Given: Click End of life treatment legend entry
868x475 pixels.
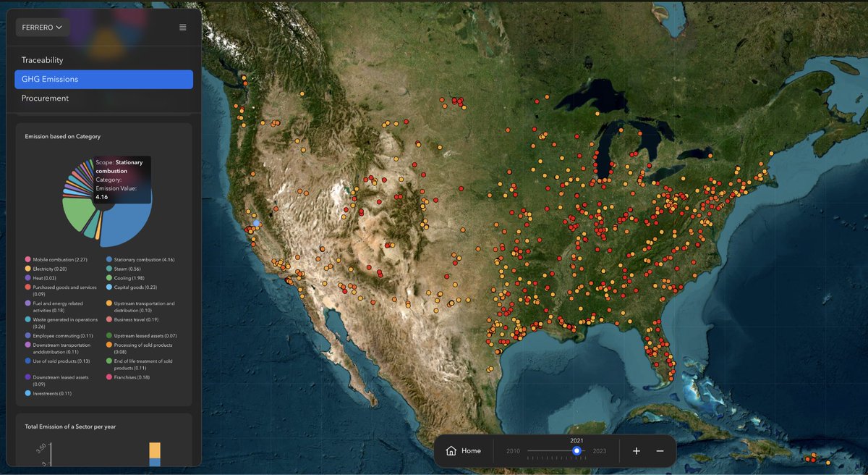Looking at the screenshot, I should point(140,364).
